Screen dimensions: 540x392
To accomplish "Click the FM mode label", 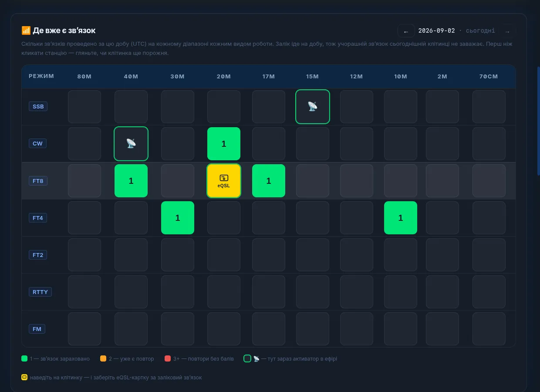I will point(37,328).
